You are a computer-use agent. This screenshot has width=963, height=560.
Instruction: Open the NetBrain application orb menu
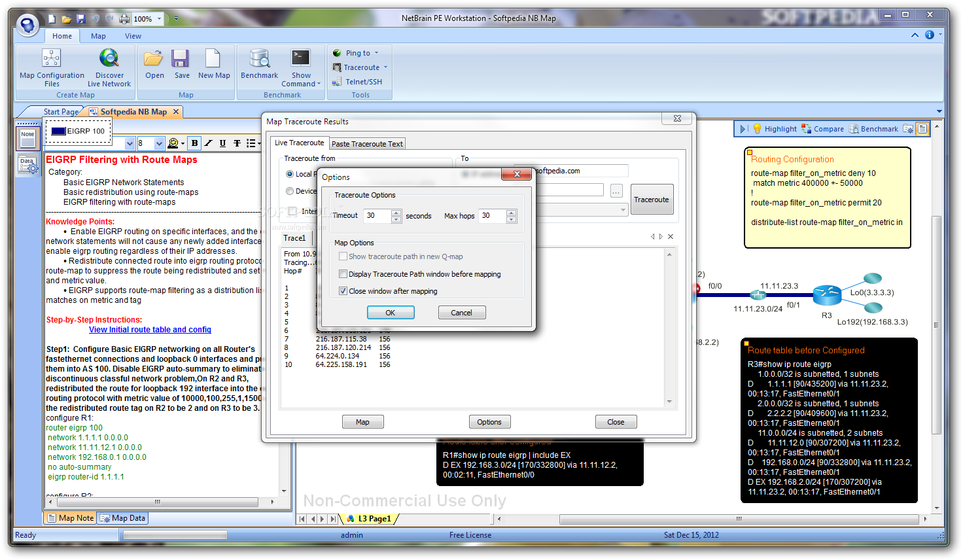point(27,25)
